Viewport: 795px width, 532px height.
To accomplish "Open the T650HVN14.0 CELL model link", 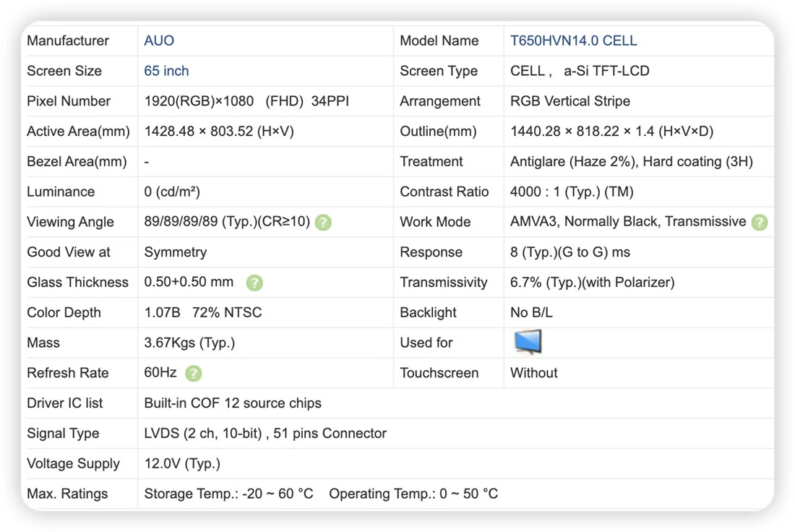I will point(573,40).
